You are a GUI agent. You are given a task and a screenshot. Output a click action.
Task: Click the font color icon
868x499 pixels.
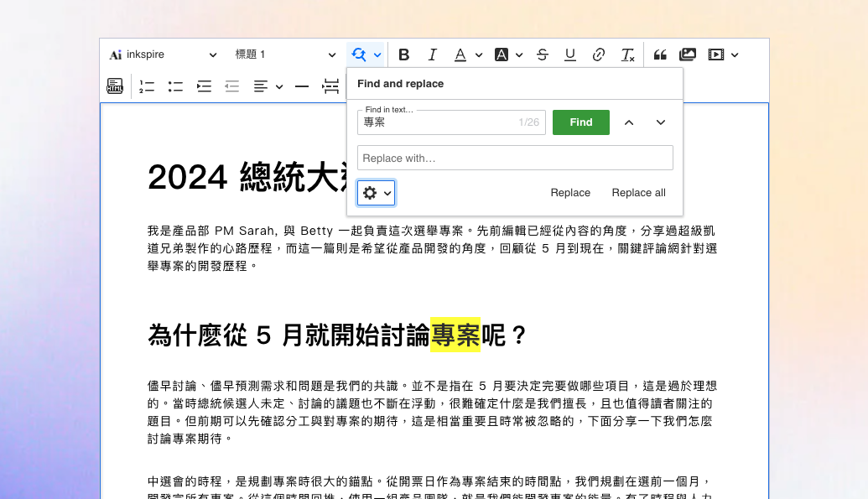[x=460, y=55]
